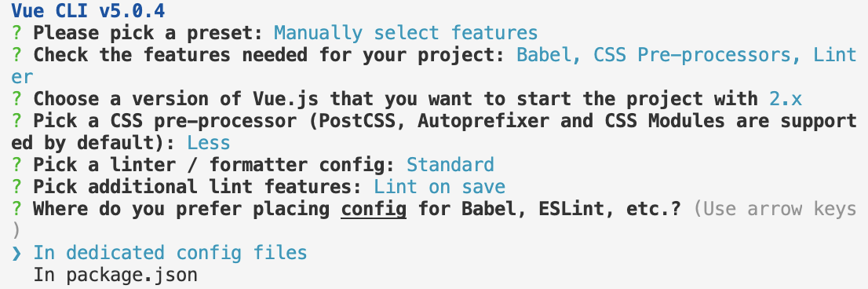
Task: Click the 'Vue CLI v5.0.4' header text
Action: [87, 10]
